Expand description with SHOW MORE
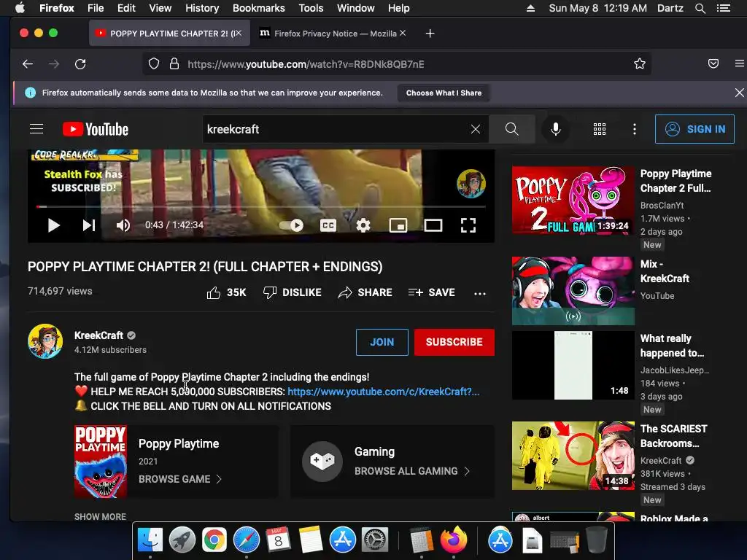Image resolution: width=747 pixels, height=560 pixels. pos(100,517)
